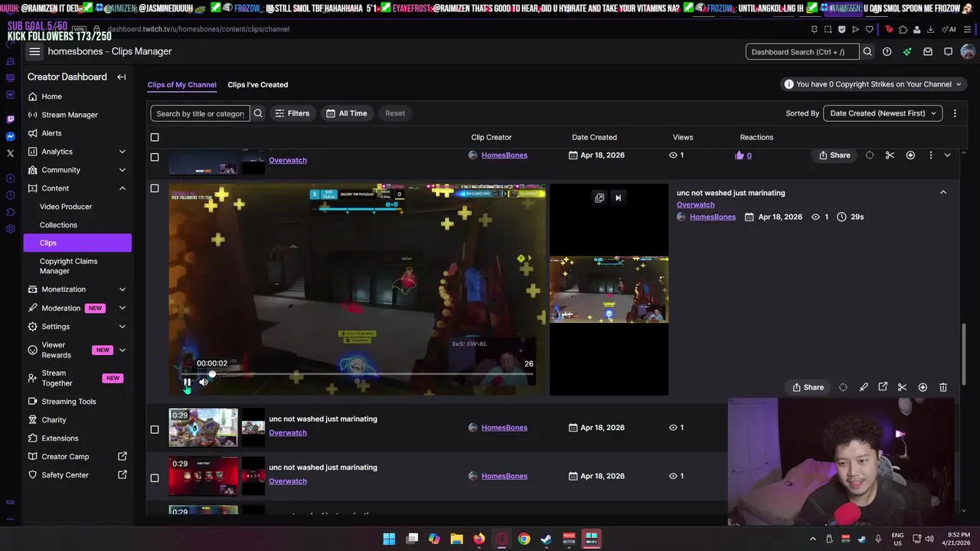Open Overwatch link in expanded clip details
Viewport: 980px width, 551px height.
pos(695,205)
